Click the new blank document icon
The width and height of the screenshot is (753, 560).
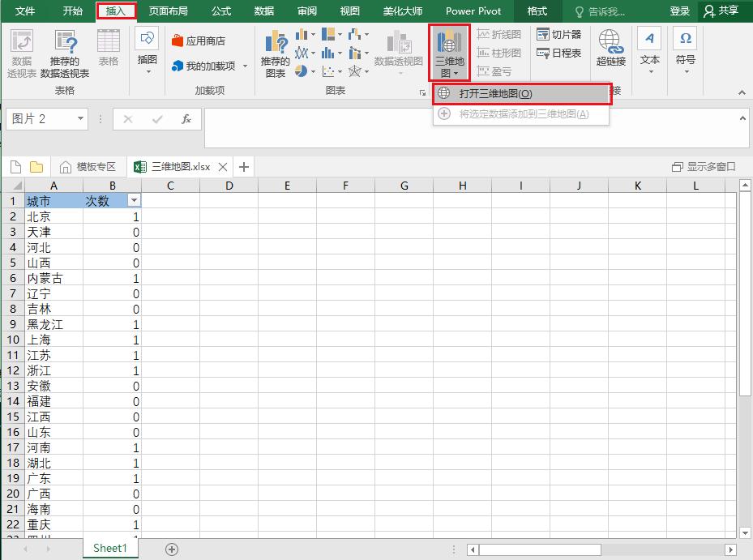click(x=16, y=167)
